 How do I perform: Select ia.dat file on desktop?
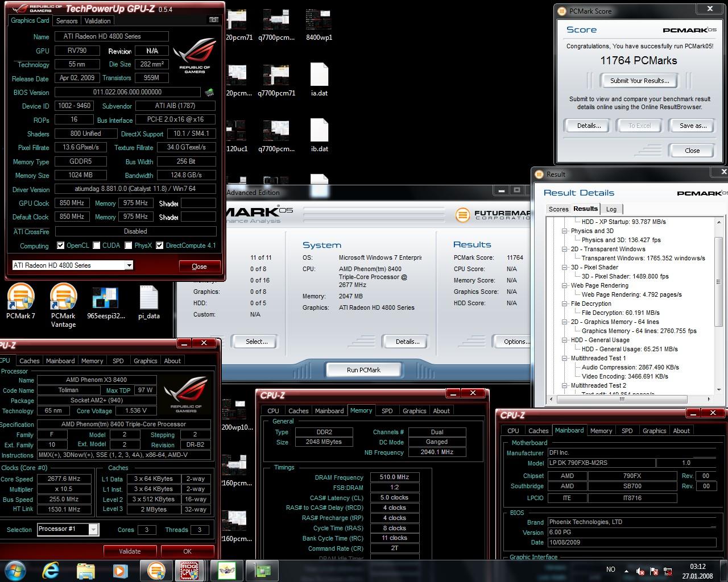pos(319,80)
